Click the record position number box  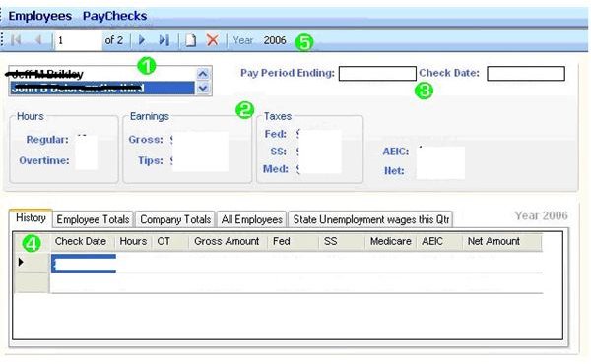click(x=79, y=40)
